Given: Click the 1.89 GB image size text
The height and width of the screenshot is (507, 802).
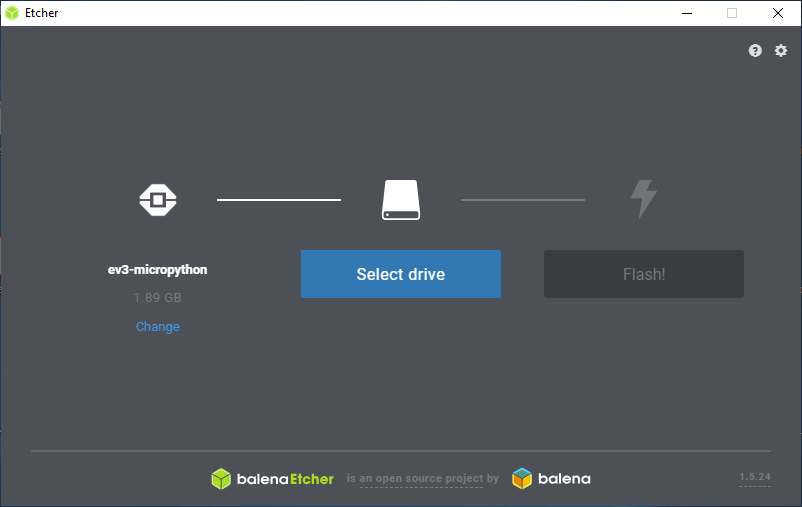Looking at the screenshot, I should 158,298.
